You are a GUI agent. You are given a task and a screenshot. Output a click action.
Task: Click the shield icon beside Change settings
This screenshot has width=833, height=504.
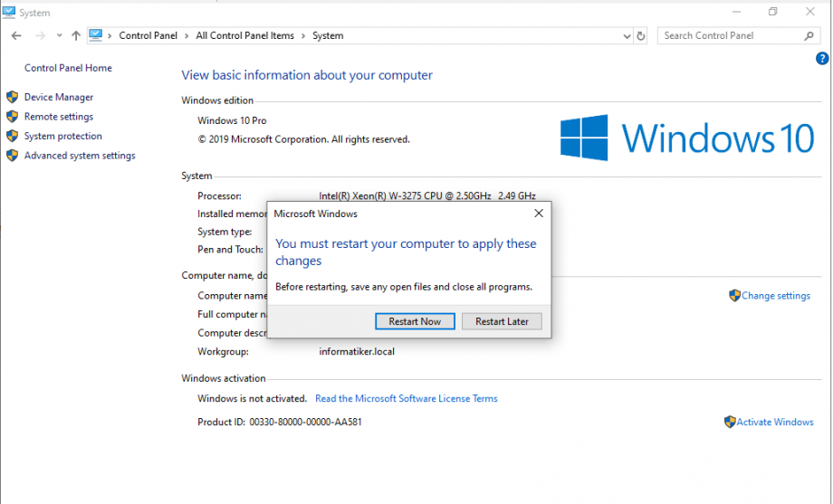coord(734,296)
